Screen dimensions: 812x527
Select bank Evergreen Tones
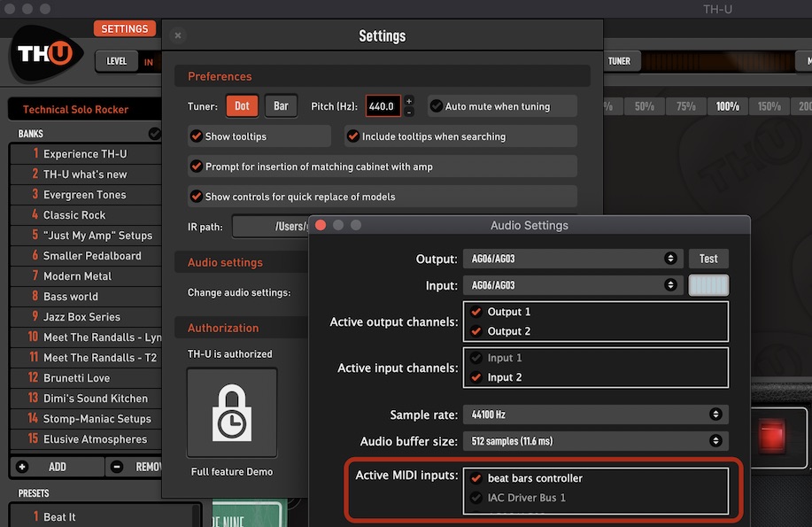(86, 194)
